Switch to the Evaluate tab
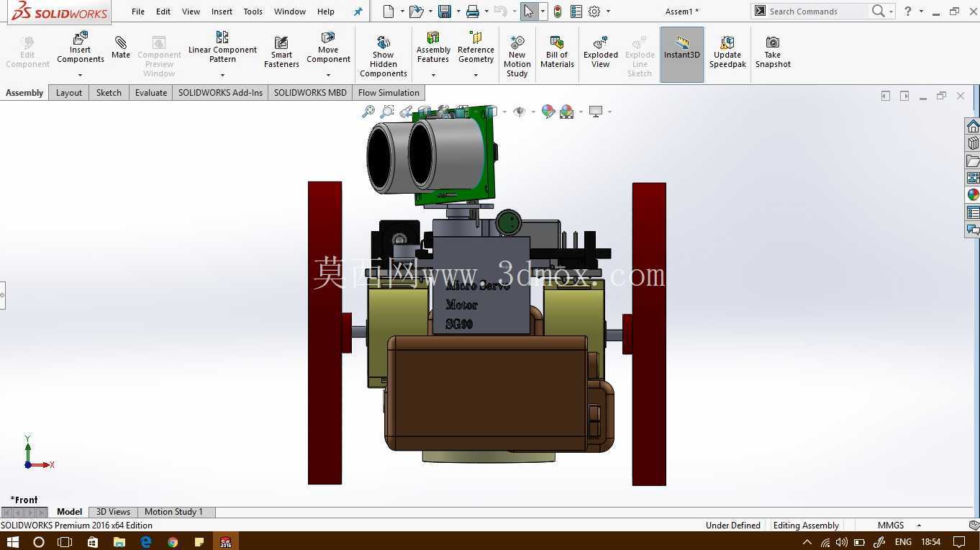This screenshot has height=550, width=980. pos(151,93)
